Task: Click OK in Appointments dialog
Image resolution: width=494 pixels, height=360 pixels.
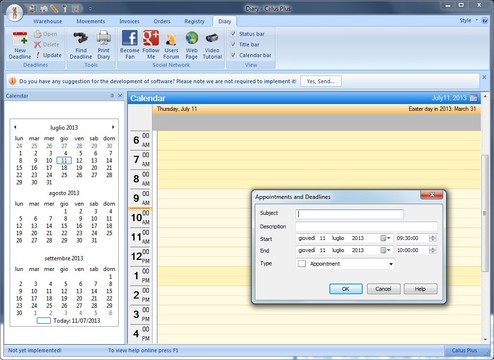Action: pos(346,289)
